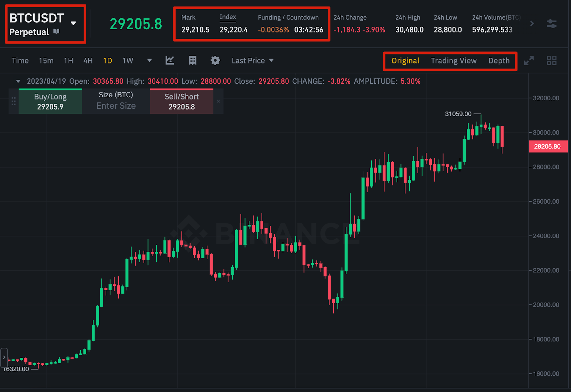This screenshot has width=571, height=392.
Task: Select the 15m time interval
Action: 46,61
